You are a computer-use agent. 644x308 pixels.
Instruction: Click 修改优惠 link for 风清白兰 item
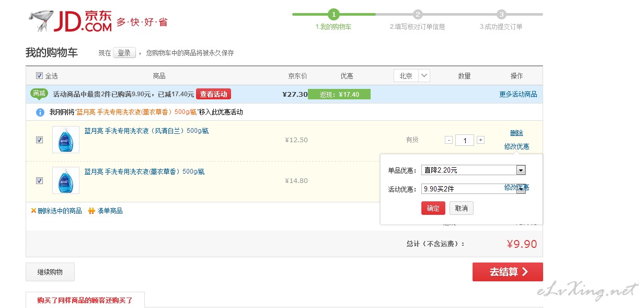point(516,146)
